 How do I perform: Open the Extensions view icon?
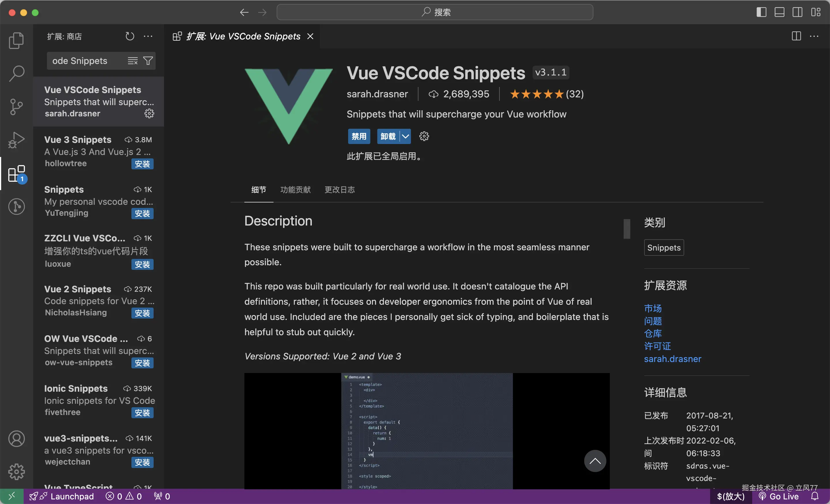(16, 173)
